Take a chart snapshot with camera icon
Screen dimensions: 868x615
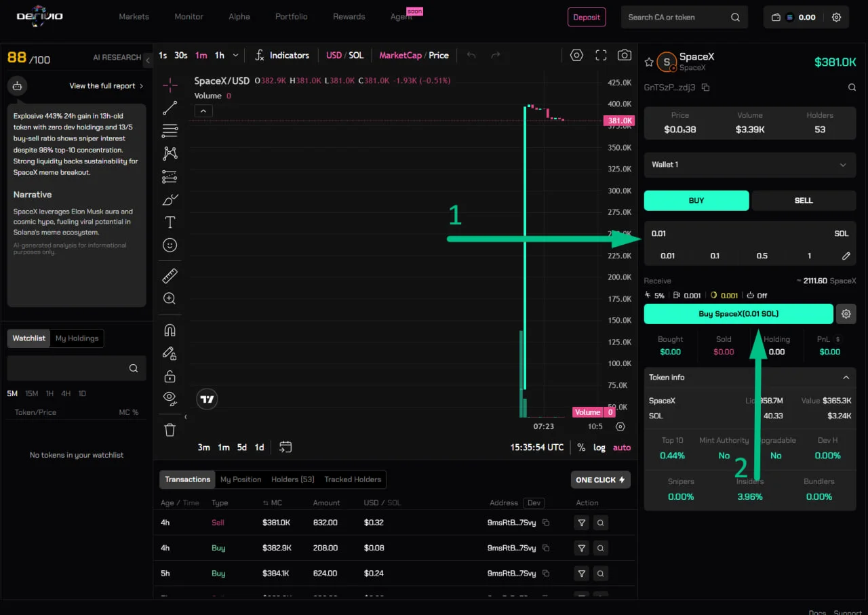(x=624, y=56)
